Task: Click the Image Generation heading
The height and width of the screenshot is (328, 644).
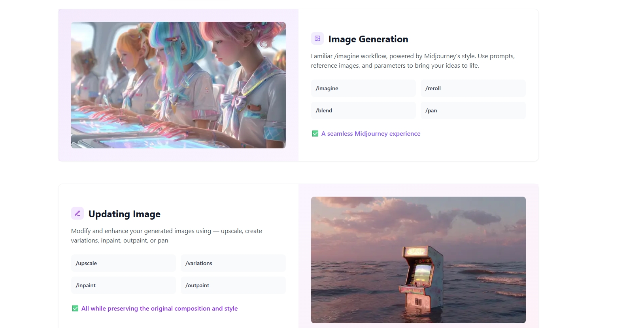Action: click(x=368, y=39)
